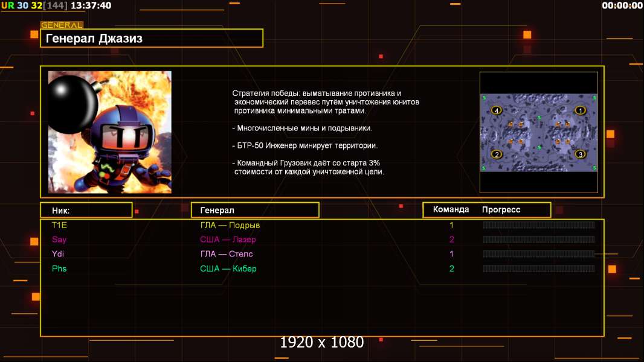Click start position marker 2 on the map
The image size is (644, 362).
(497, 154)
